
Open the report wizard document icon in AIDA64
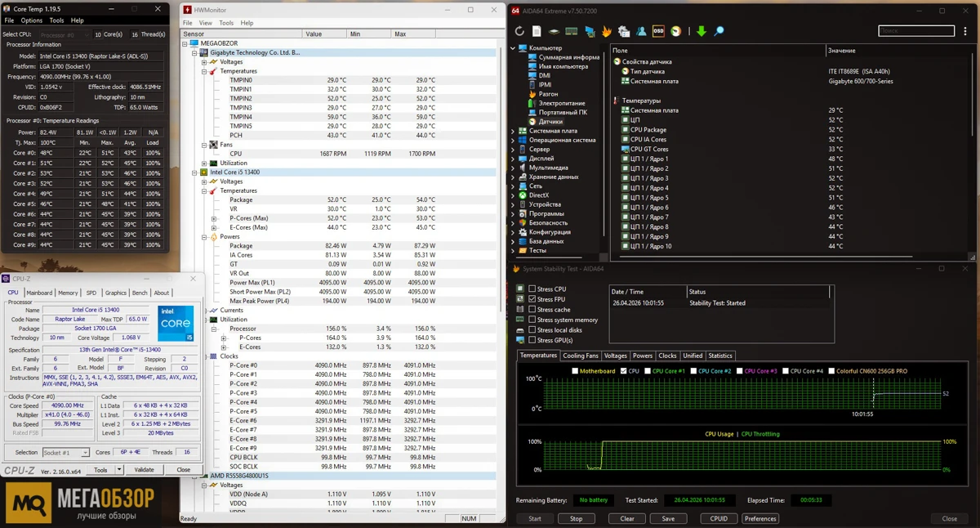pos(537,30)
